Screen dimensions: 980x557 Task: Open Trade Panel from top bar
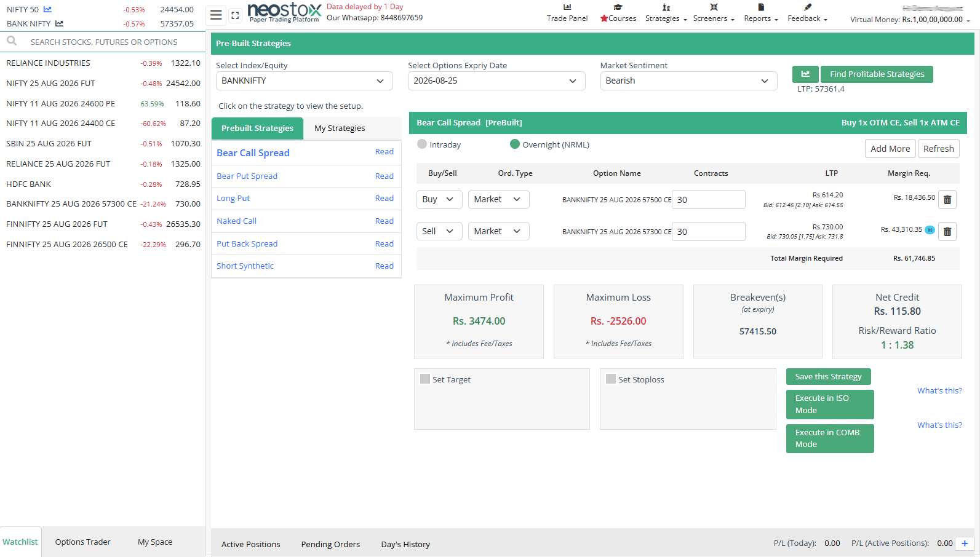tap(567, 12)
